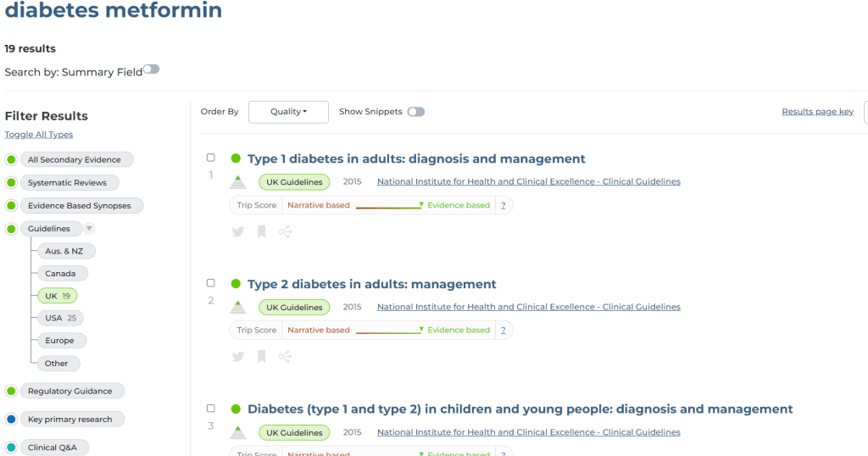Click the Toggle All Types link
The height and width of the screenshot is (456, 868).
[39, 135]
